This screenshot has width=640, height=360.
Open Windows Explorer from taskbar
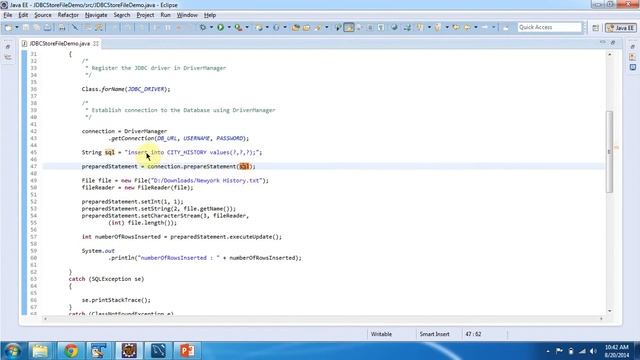click(40, 351)
